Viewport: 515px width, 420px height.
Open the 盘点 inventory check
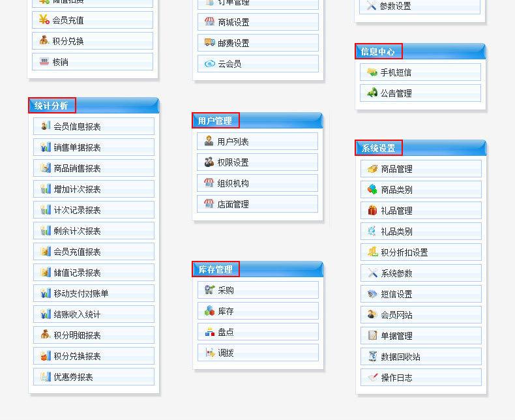coord(226,332)
